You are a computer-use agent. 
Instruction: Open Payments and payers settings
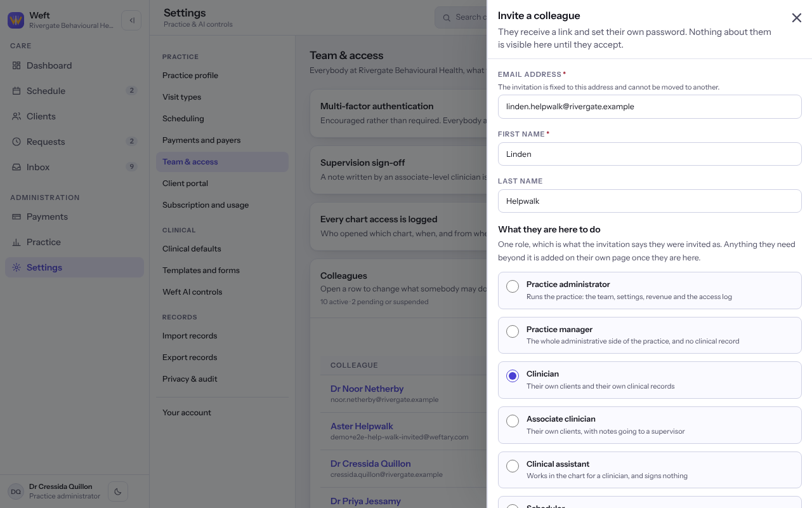(222, 140)
